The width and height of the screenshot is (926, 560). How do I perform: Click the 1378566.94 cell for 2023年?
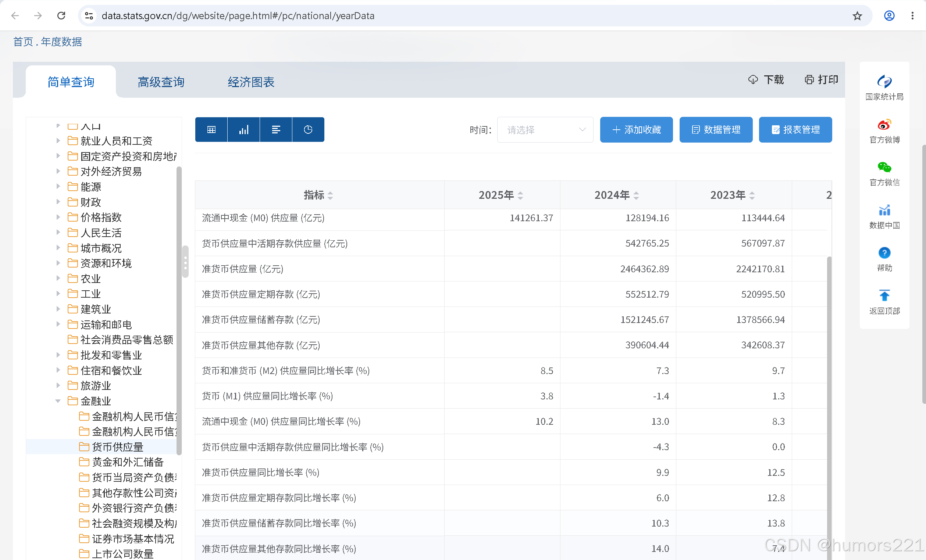[760, 319]
